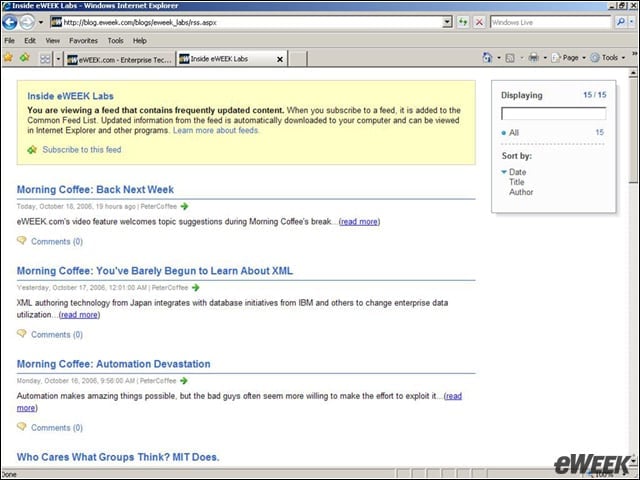Click the Windows Live search box
Viewport: 640px width, 480px height.
click(x=550, y=22)
